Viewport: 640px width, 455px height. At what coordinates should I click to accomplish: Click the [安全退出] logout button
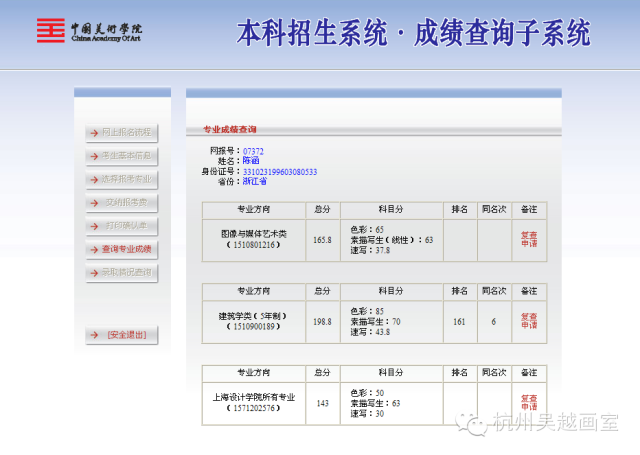(x=122, y=335)
